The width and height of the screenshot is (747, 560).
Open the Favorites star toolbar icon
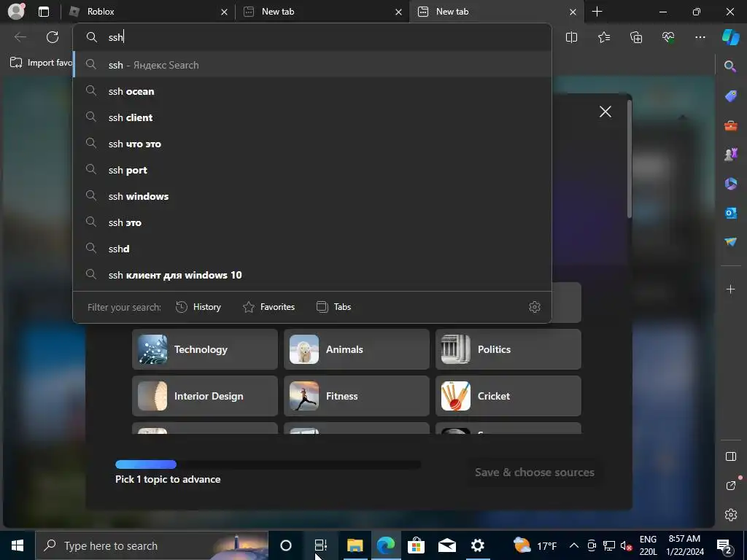(603, 37)
